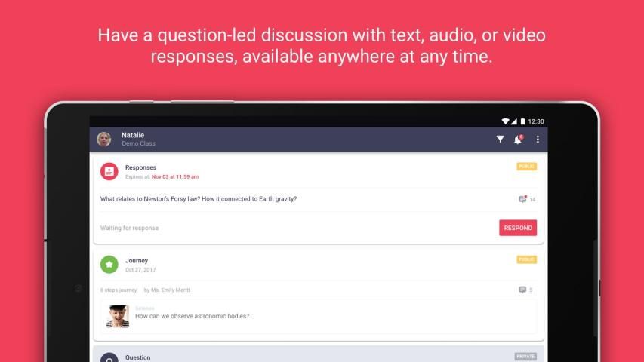Screen dimensions: 644x362
Task: Open the filter icon in the header
Action: click(500, 140)
